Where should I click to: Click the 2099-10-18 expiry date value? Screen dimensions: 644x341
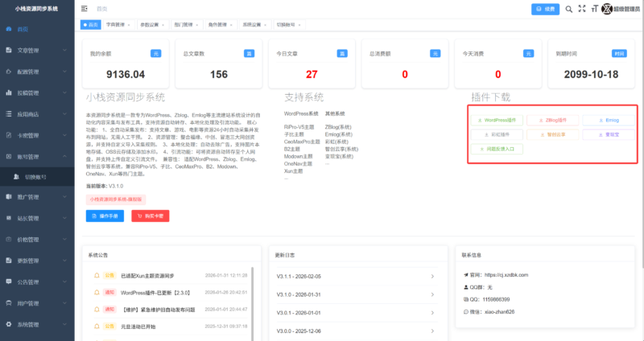pos(591,74)
